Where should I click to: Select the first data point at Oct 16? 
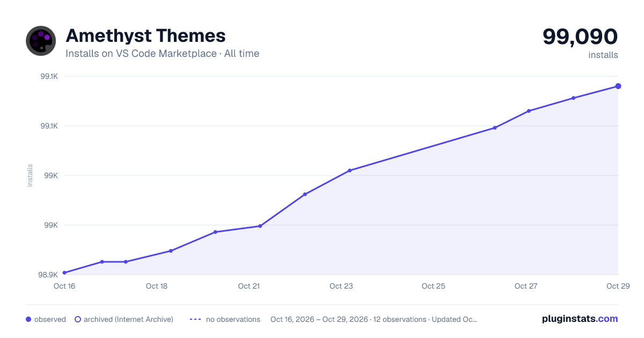(x=64, y=273)
